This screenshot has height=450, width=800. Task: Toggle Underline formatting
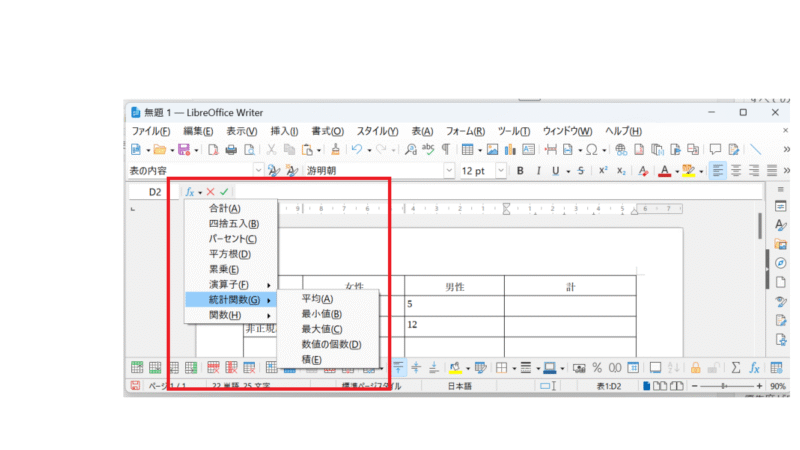(555, 171)
